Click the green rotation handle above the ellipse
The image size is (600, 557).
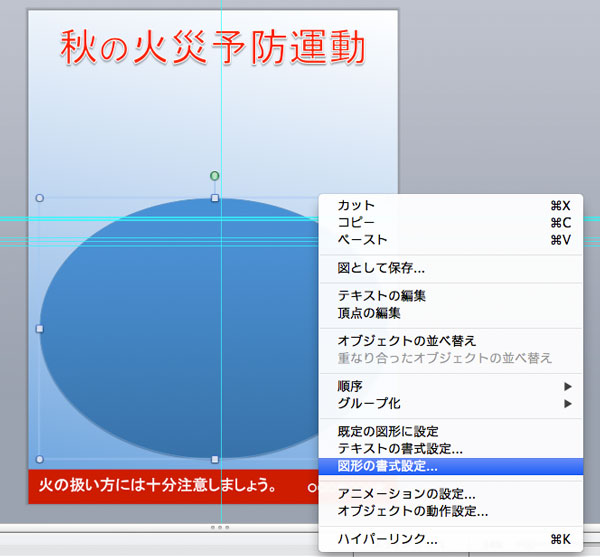(x=215, y=176)
